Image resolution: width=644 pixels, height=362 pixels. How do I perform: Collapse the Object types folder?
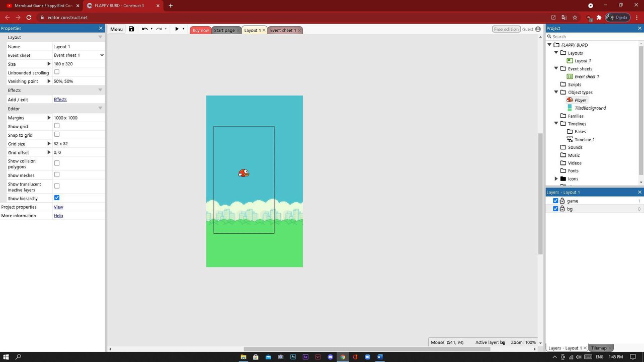(x=556, y=92)
